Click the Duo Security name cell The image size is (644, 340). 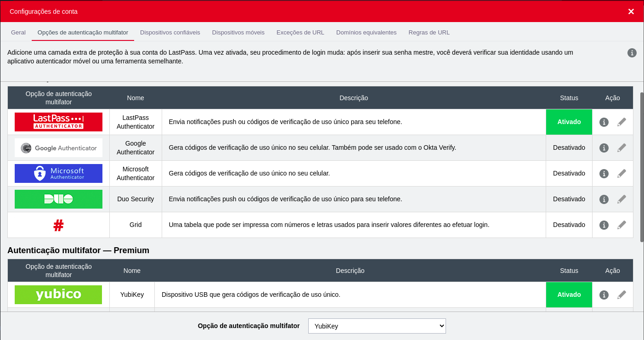tap(136, 199)
